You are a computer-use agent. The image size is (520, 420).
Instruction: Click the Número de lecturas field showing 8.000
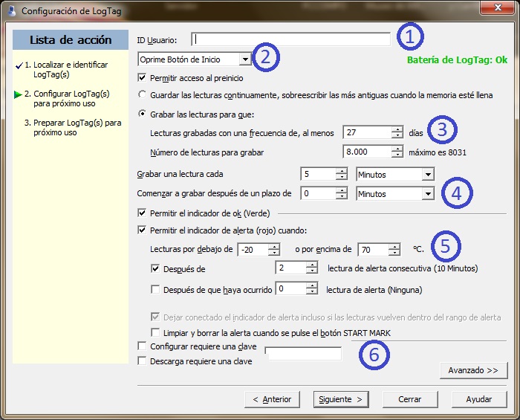(x=367, y=152)
